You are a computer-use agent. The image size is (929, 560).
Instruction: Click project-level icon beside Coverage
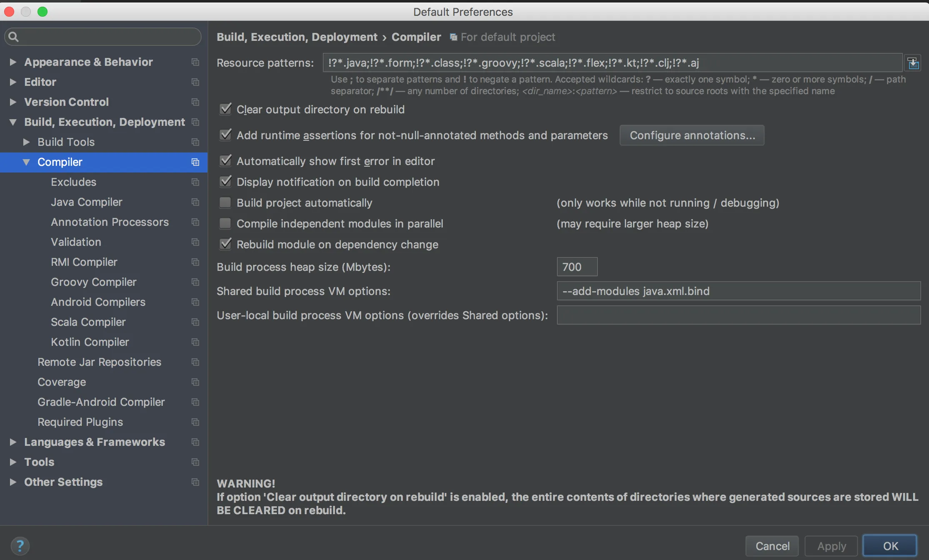click(195, 382)
